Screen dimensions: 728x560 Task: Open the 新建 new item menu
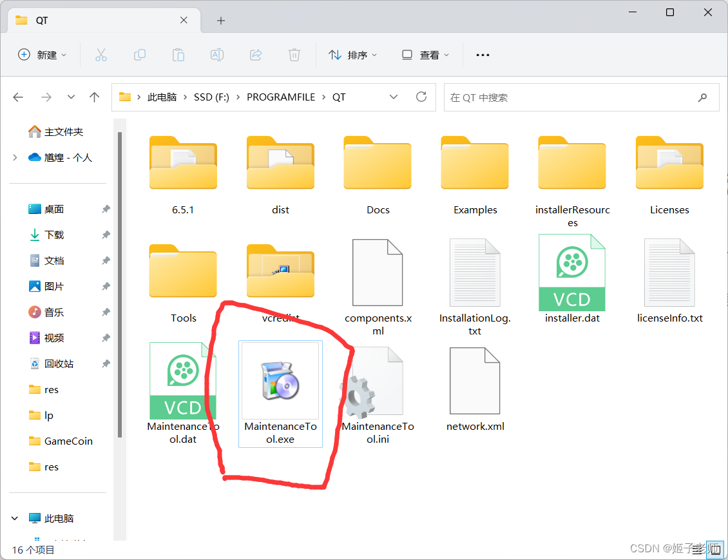[x=43, y=55]
